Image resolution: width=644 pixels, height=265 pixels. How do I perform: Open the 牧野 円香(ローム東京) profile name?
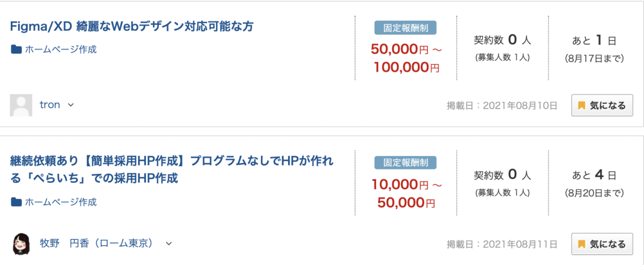pyautogui.click(x=98, y=244)
